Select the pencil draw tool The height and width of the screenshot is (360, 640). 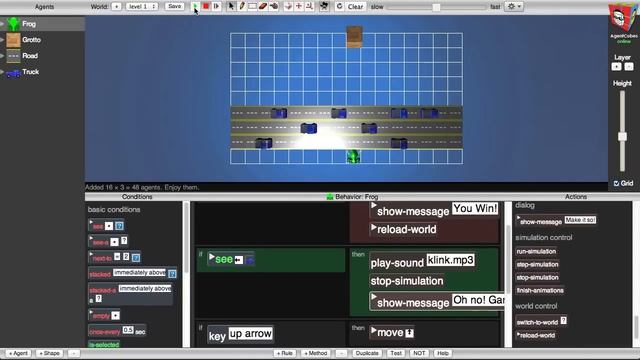(242, 6)
